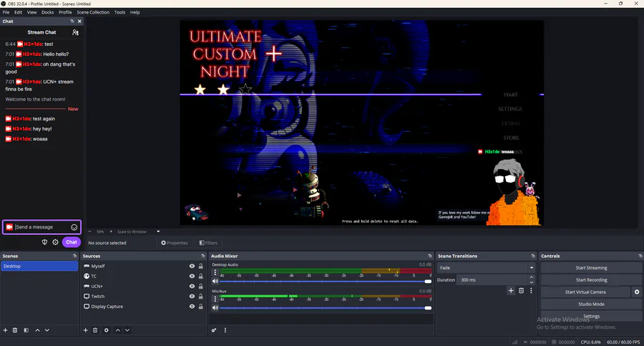Send message with Chat button

[72, 242]
